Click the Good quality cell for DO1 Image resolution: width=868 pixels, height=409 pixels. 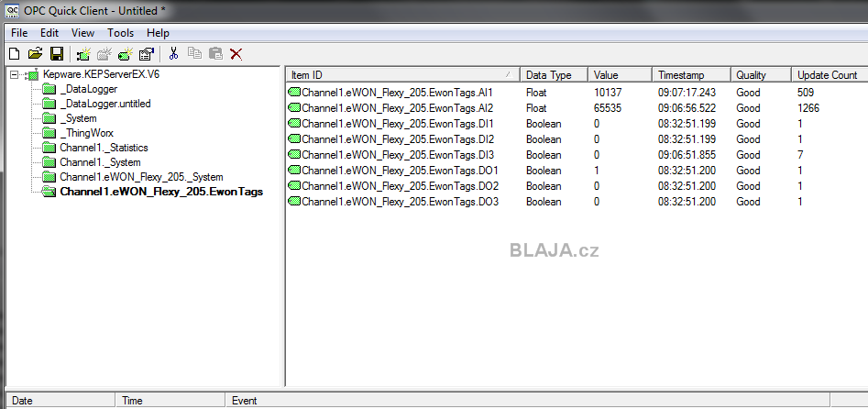coord(748,171)
